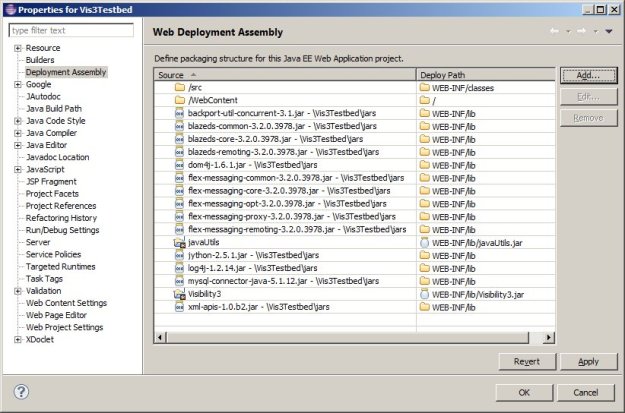The height and width of the screenshot is (413, 625).
Task: Click the scrollbar right arrow
Action: (x=548, y=337)
